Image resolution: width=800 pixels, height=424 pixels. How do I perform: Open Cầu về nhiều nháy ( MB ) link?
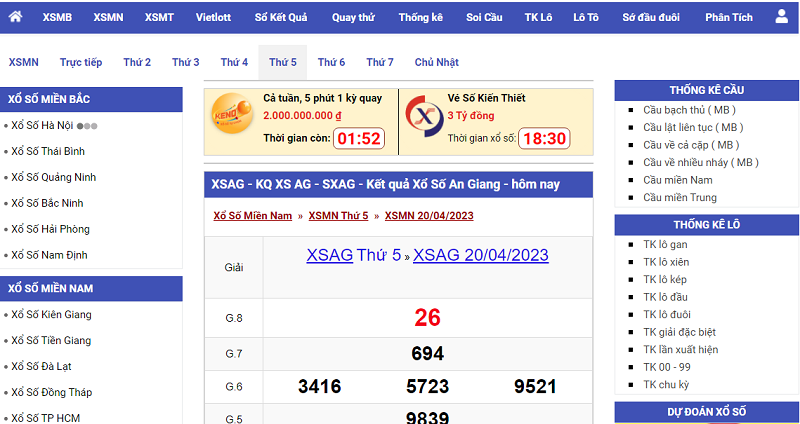(x=701, y=162)
